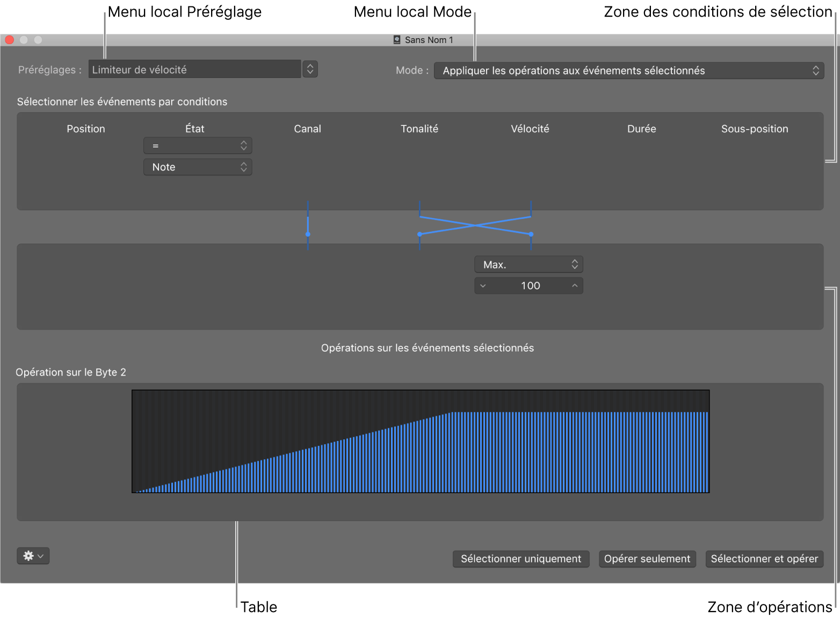
Task: Decrease the velocity value with down arrow
Action: pyautogui.click(x=483, y=286)
